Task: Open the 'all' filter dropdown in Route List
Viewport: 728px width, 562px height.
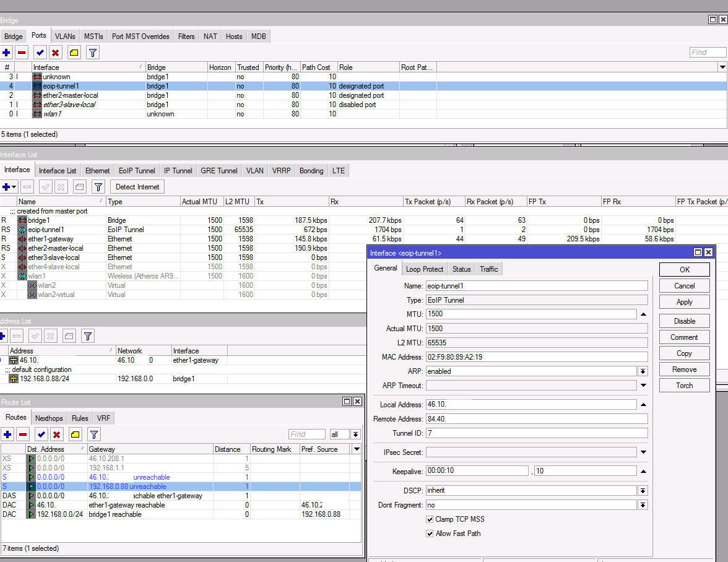Action: pos(355,434)
